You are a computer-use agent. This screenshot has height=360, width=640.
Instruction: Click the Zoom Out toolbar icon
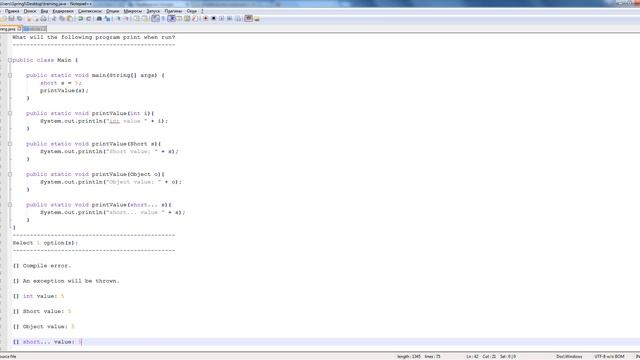pyautogui.click(x=126, y=19)
